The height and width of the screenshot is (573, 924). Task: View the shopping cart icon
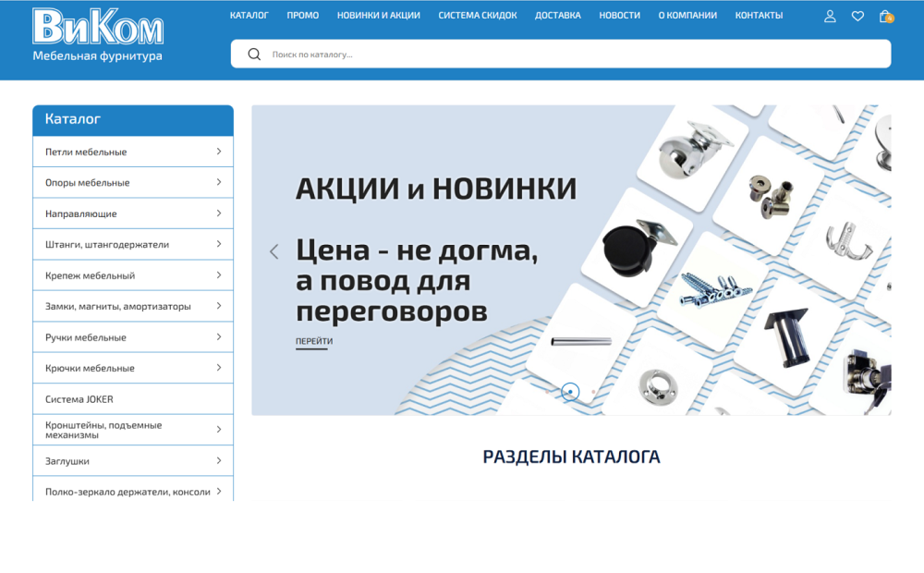pos(885,15)
